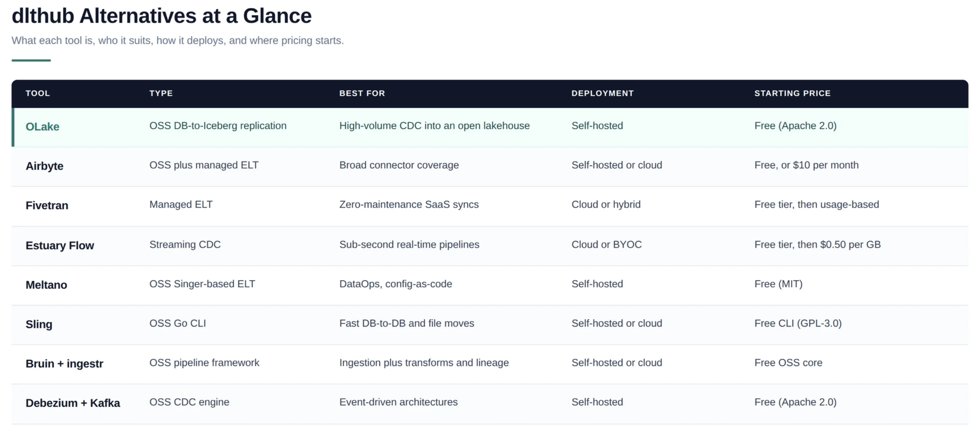The height and width of the screenshot is (431, 980).
Task: Click OLake's 'Free (Apache 2.0)' price
Action: [x=795, y=126]
